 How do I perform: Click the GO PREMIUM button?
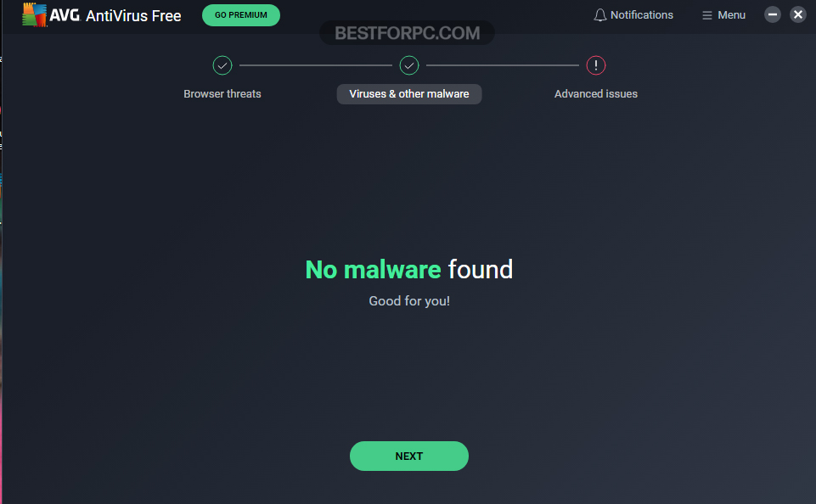(x=241, y=15)
